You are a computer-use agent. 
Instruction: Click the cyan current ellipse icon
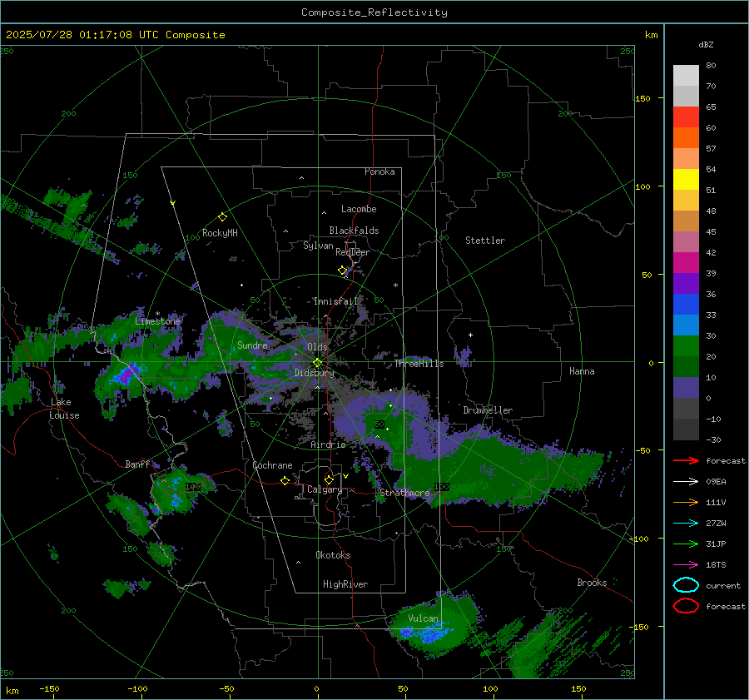pyautogui.click(x=686, y=585)
